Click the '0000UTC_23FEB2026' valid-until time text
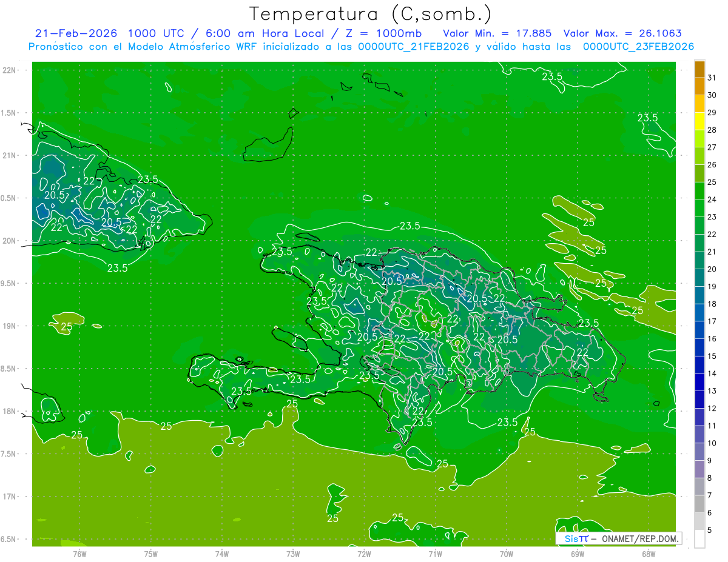The image size is (728, 562). click(x=638, y=47)
